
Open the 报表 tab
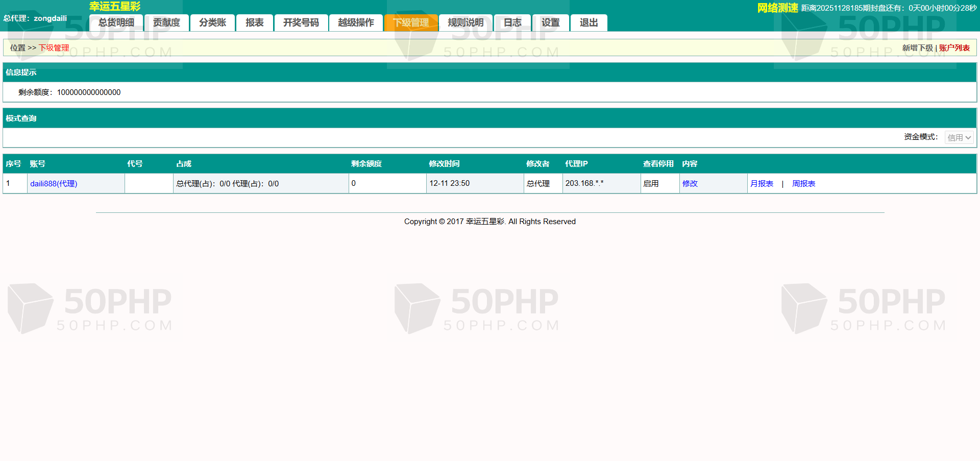(254, 23)
